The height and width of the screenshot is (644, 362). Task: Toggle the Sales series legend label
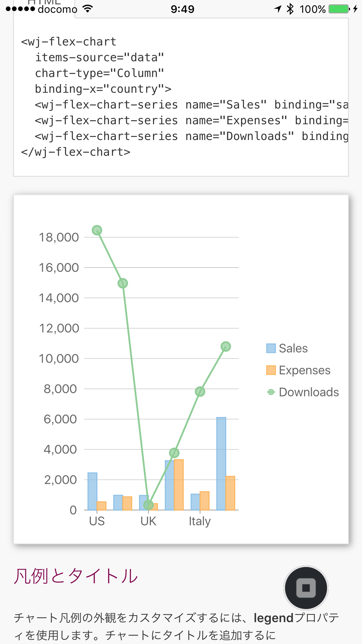(x=293, y=348)
